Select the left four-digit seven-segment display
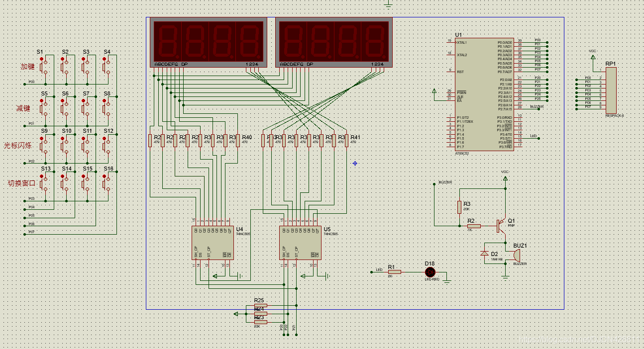644x349 pixels. pyautogui.click(x=208, y=41)
